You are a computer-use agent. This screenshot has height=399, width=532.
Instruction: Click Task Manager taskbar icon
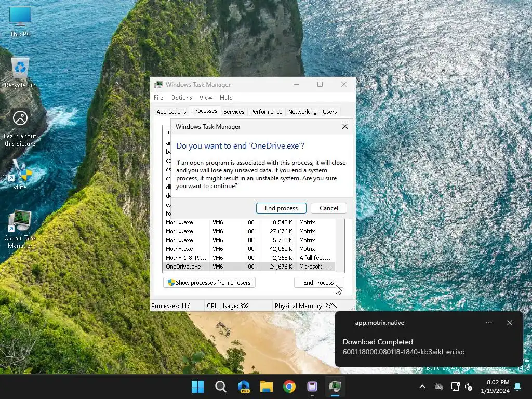335,387
